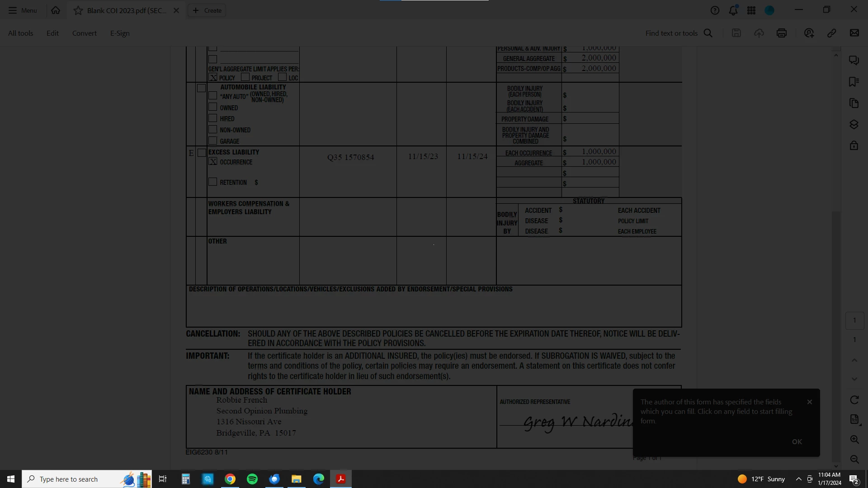The width and height of the screenshot is (868, 488).
Task: Zoom in using magnifier plus icon
Action: click(854, 440)
